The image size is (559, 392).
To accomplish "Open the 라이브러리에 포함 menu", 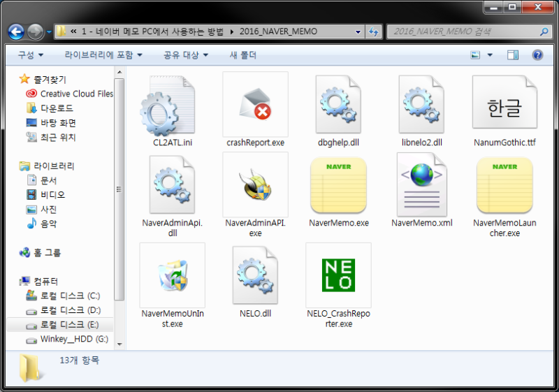I will (x=103, y=55).
